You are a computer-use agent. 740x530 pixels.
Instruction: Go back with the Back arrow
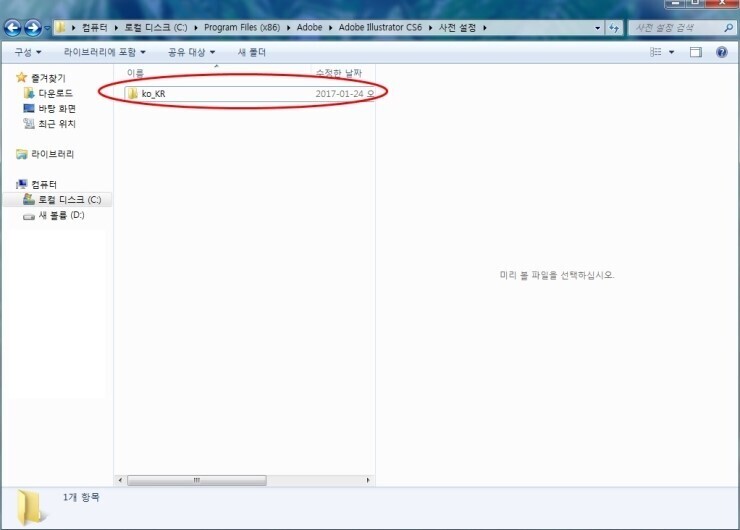click(x=13, y=28)
